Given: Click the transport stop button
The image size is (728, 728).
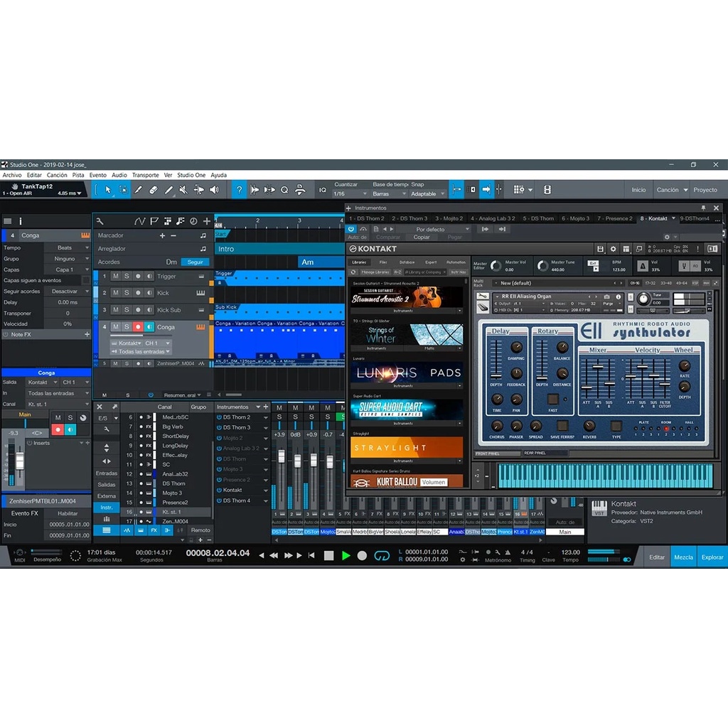Looking at the screenshot, I should (328, 555).
